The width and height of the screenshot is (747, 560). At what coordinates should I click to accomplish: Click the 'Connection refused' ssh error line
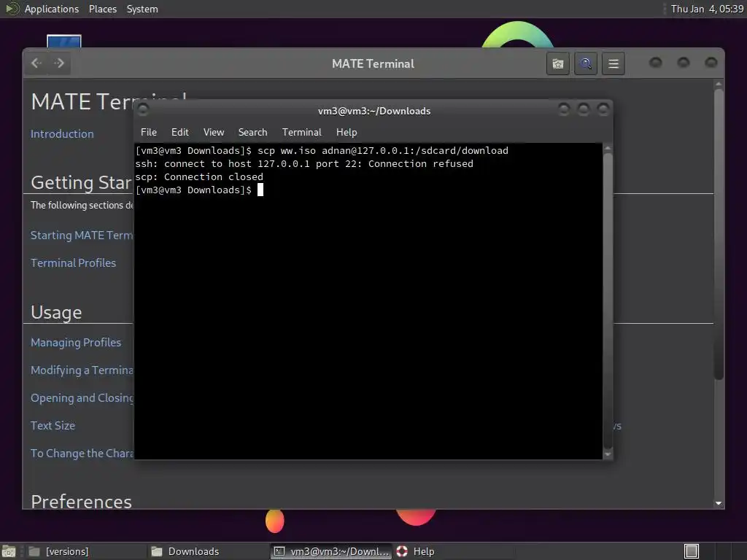click(304, 164)
